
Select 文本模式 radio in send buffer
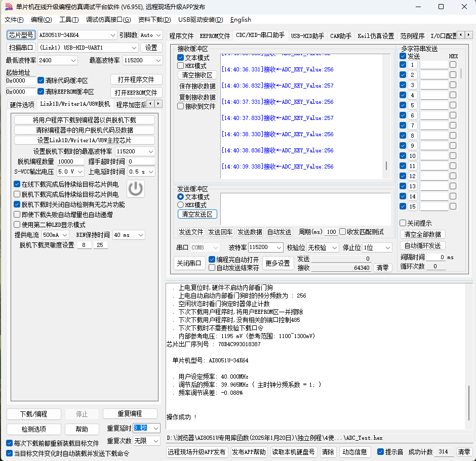click(181, 196)
